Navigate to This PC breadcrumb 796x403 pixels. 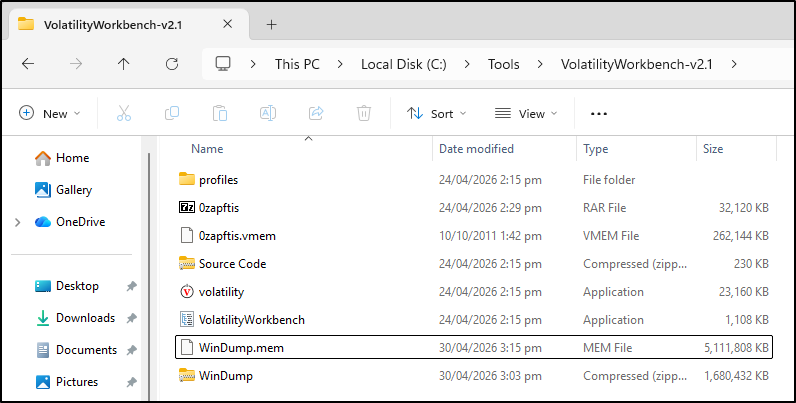coord(297,64)
